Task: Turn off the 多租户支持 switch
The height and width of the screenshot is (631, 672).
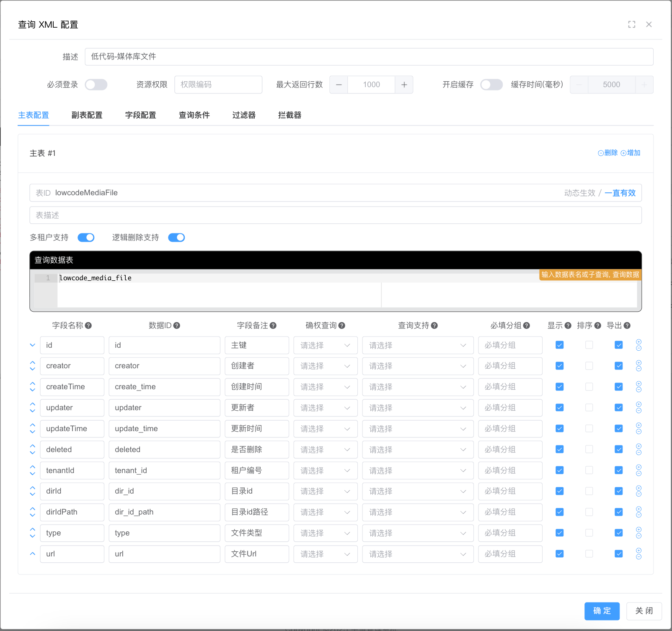Action: (86, 238)
